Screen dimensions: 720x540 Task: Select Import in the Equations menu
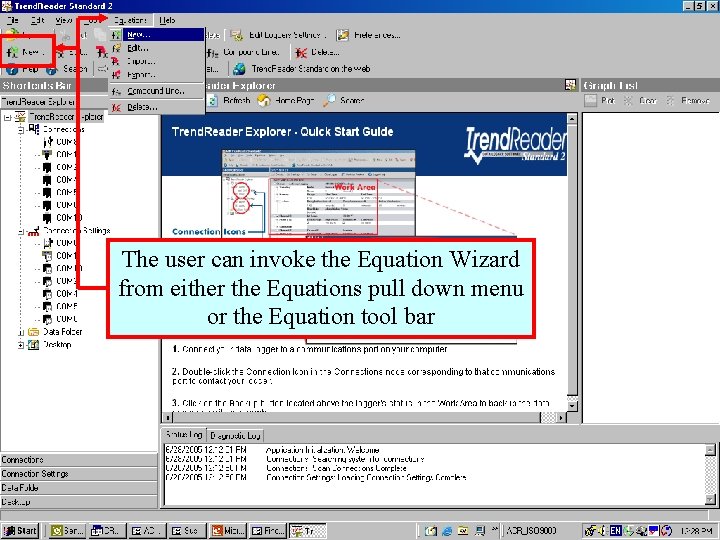point(157,61)
